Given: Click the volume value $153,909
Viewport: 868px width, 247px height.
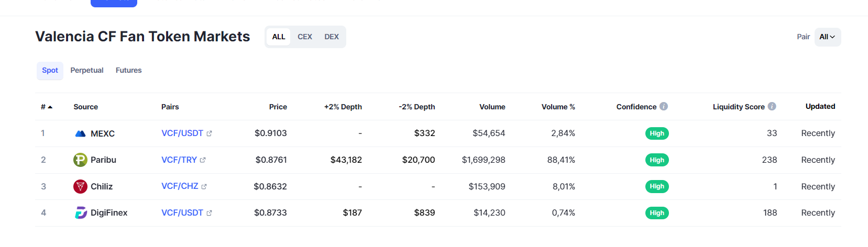Looking at the screenshot, I should click(x=487, y=186).
